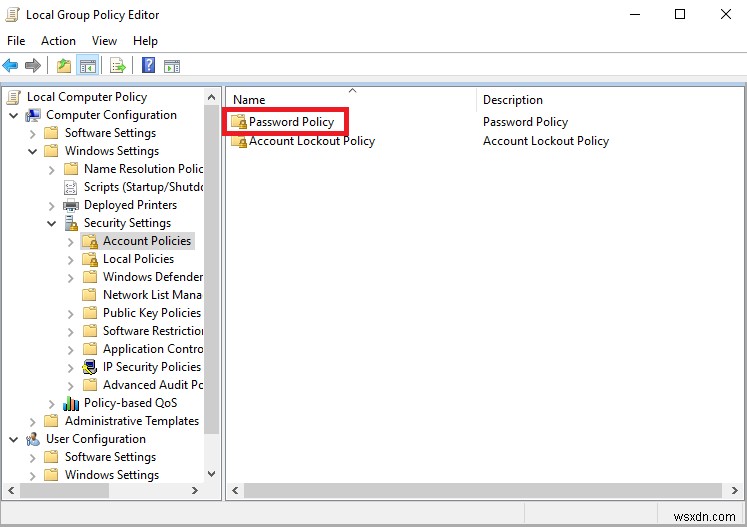
Task: Click the Up one level folder icon
Action: (x=64, y=65)
